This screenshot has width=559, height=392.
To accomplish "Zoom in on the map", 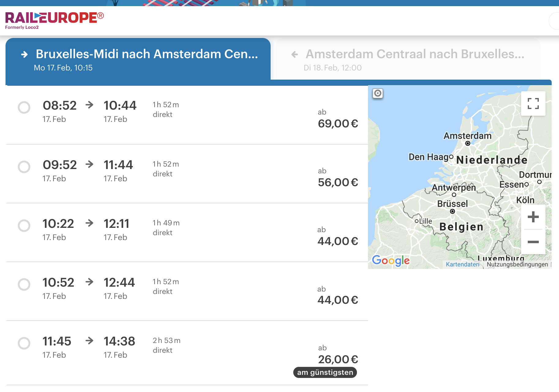I will [x=533, y=217].
